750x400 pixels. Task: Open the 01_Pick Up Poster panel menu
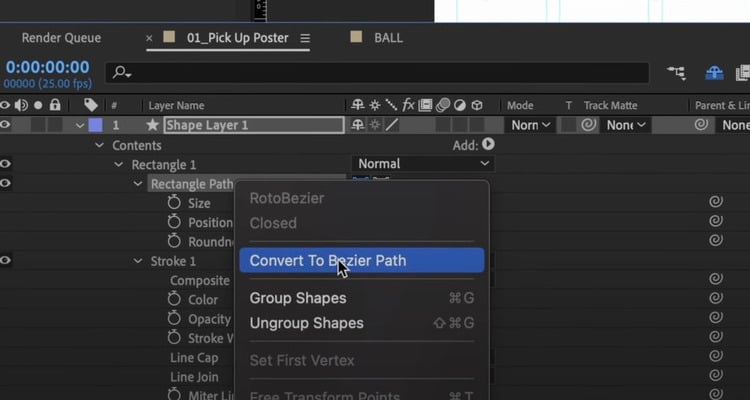305,38
